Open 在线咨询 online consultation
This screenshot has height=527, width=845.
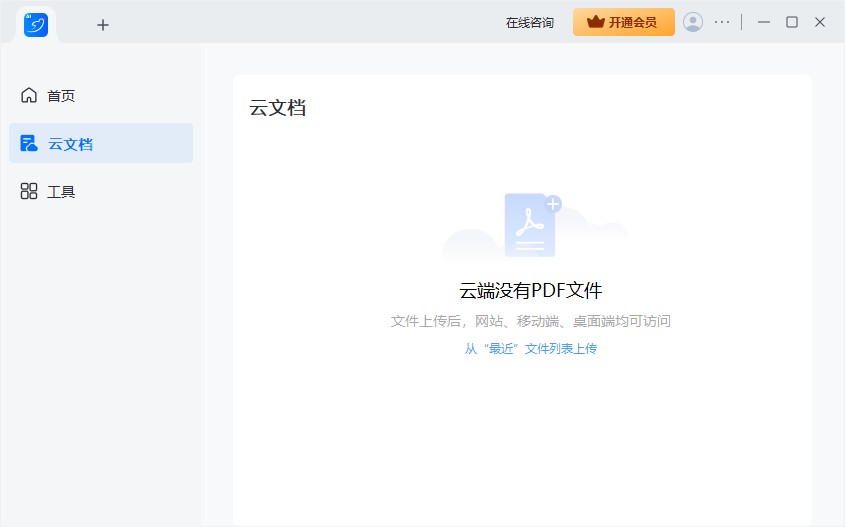click(529, 23)
